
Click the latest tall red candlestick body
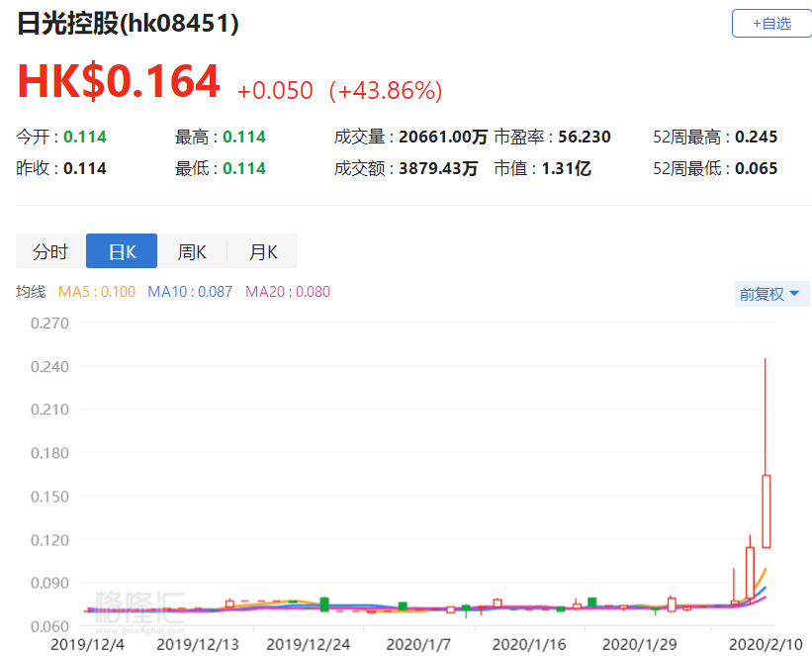(x=766, y=511)
